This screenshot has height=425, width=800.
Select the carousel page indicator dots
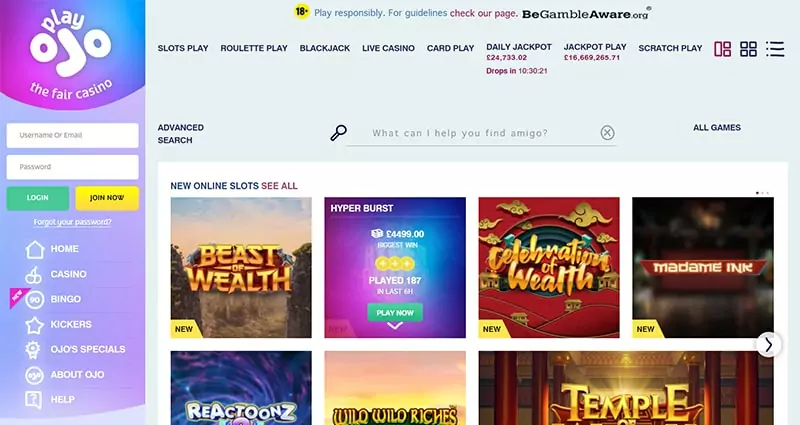pos(762,193)
